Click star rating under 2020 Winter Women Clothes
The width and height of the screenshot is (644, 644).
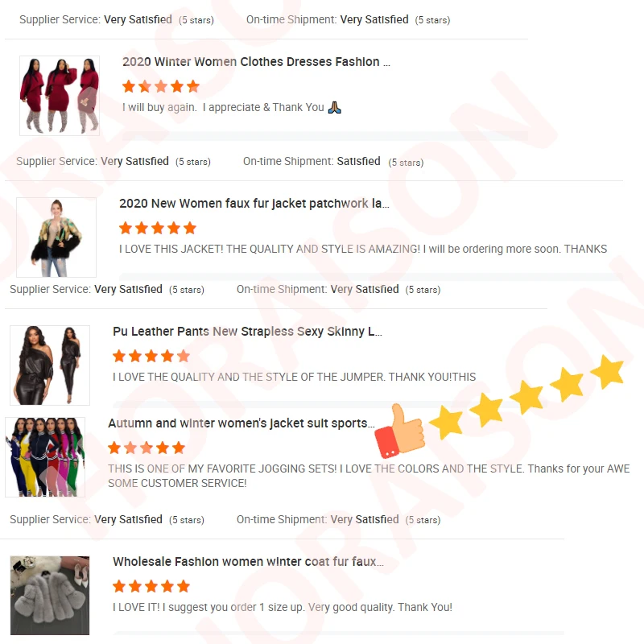(x=161, y=87)
